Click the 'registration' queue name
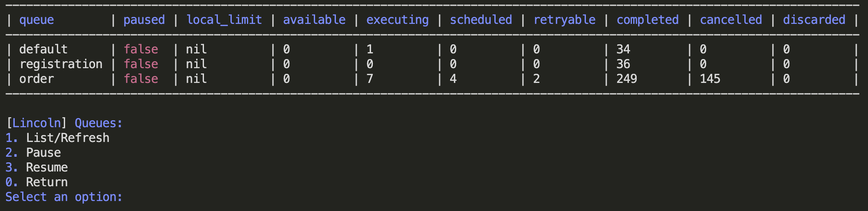 click(x=61, y=64)
